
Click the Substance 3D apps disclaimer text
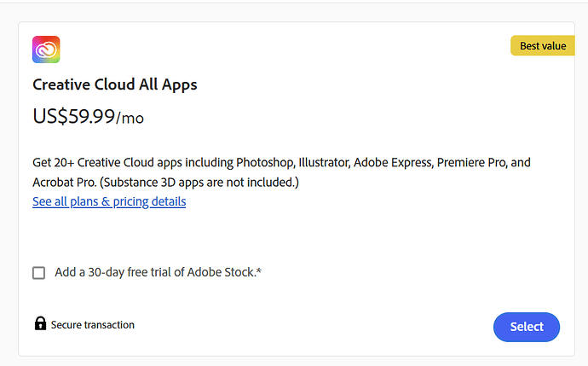(x=199, y=183)
